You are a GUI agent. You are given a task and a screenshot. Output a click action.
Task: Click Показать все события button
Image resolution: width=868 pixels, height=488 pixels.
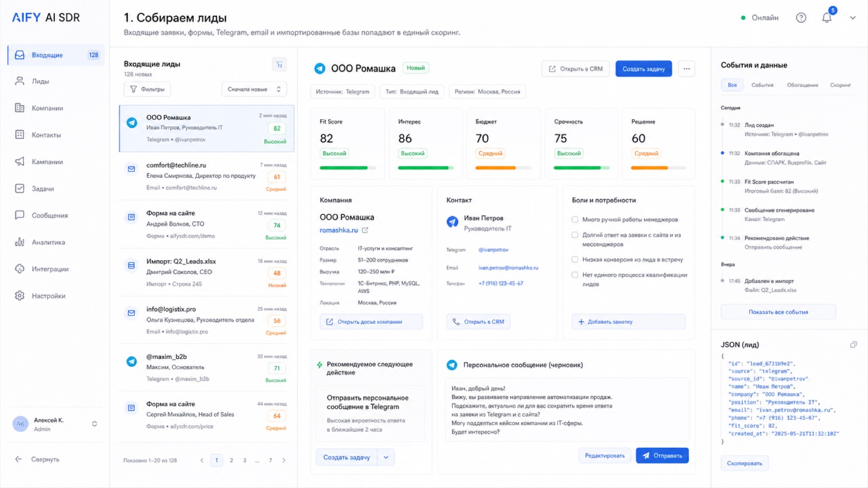pyautogui.click(x=778, y=312)
